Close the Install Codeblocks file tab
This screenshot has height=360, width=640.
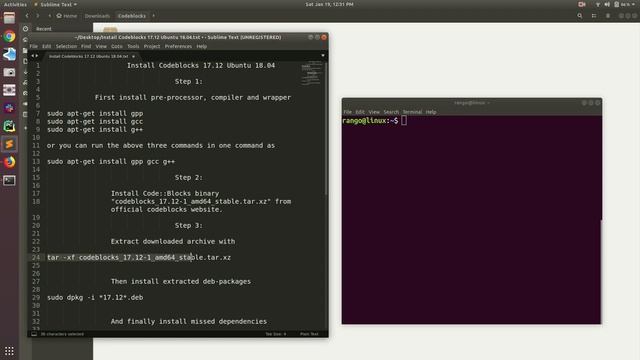pyautogui.click(x=133, y=56)
